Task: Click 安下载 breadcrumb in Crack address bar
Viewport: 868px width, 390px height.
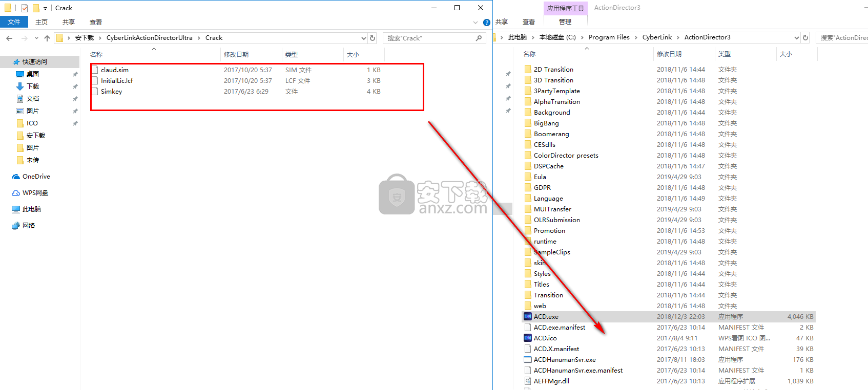Action: [x=85, y=38]
